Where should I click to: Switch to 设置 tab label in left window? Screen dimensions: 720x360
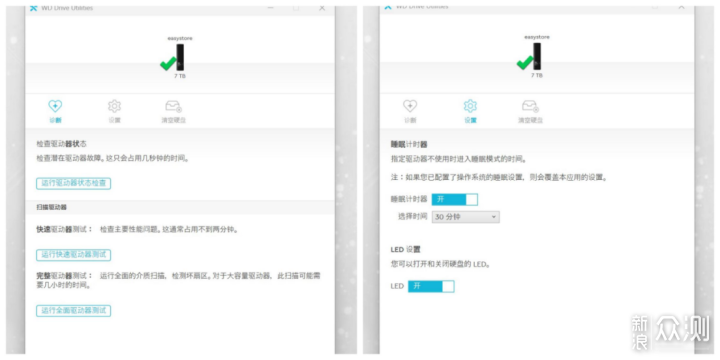(x=114, y=120)
